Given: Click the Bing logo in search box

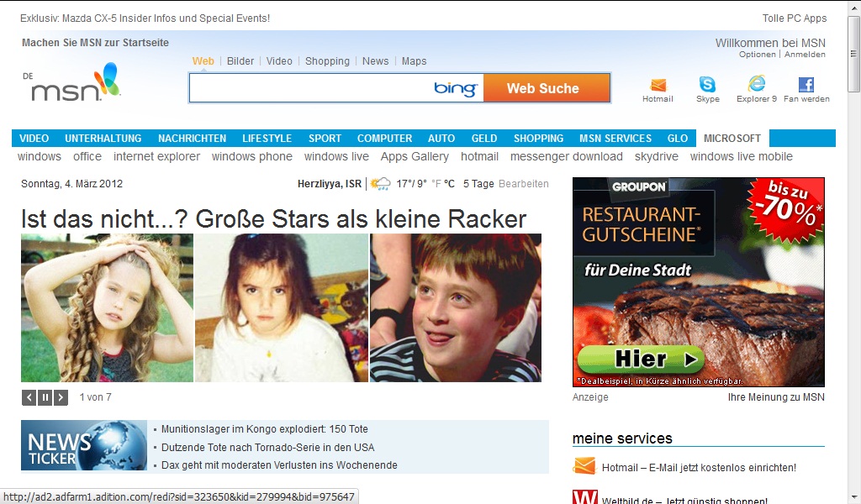Looking at the screenshot, I should (x=455, y=88).
